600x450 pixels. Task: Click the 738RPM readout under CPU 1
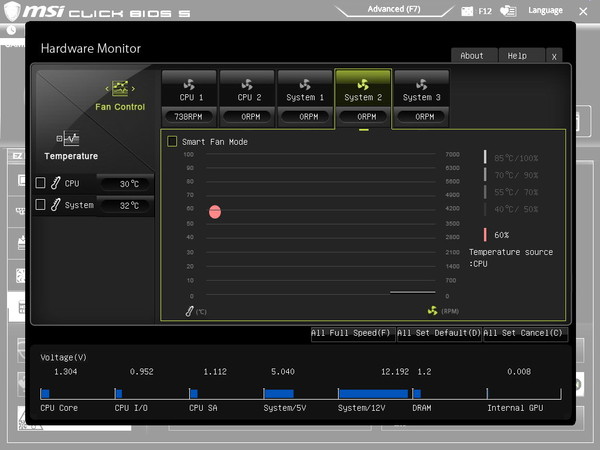point(188,117)
